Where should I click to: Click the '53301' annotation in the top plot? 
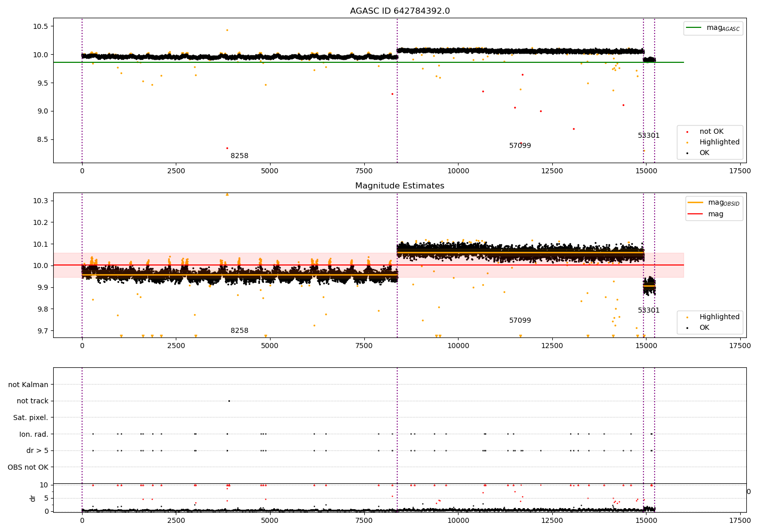(x=649, y=136)
